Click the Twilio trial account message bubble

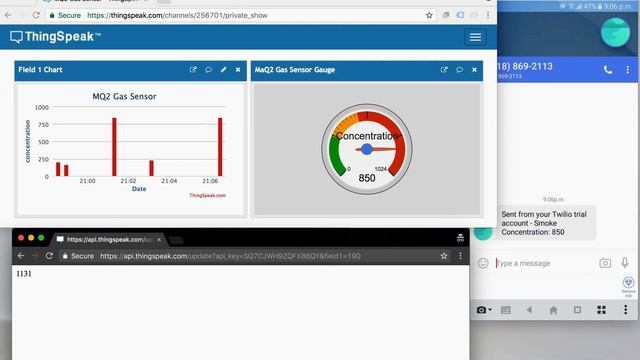(546, 223)
